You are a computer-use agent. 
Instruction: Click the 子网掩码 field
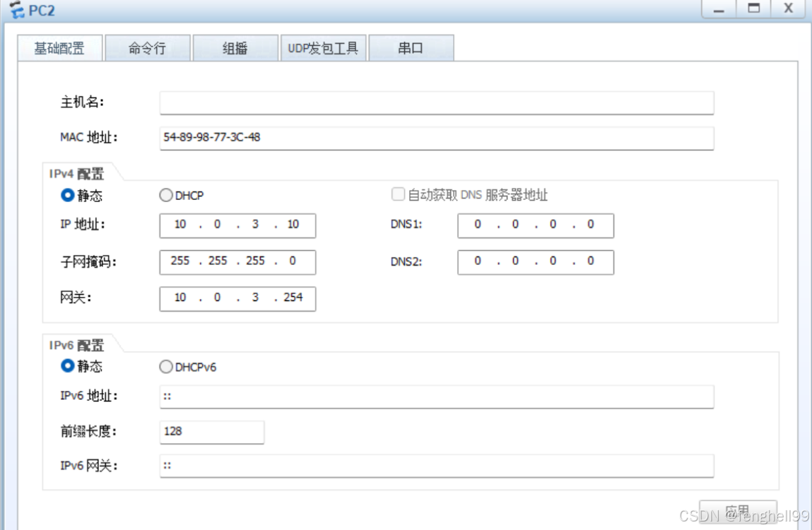237,262
